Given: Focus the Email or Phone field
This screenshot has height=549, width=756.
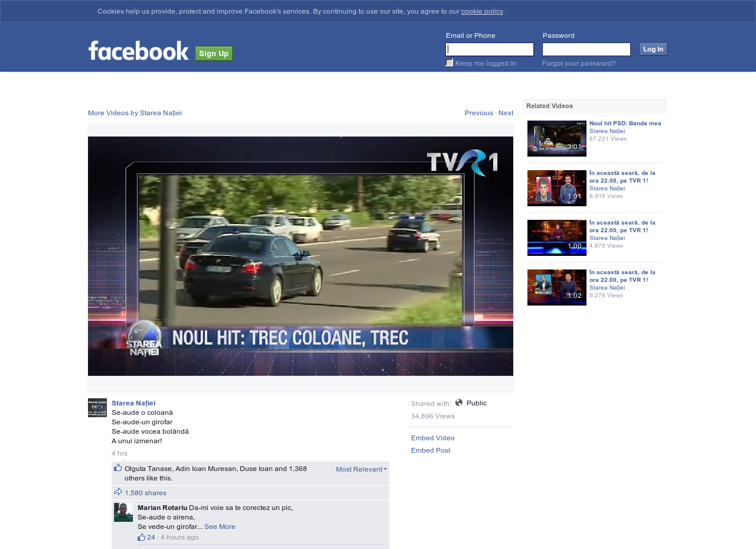Looking at the screenshot, I should click(490, 49).
